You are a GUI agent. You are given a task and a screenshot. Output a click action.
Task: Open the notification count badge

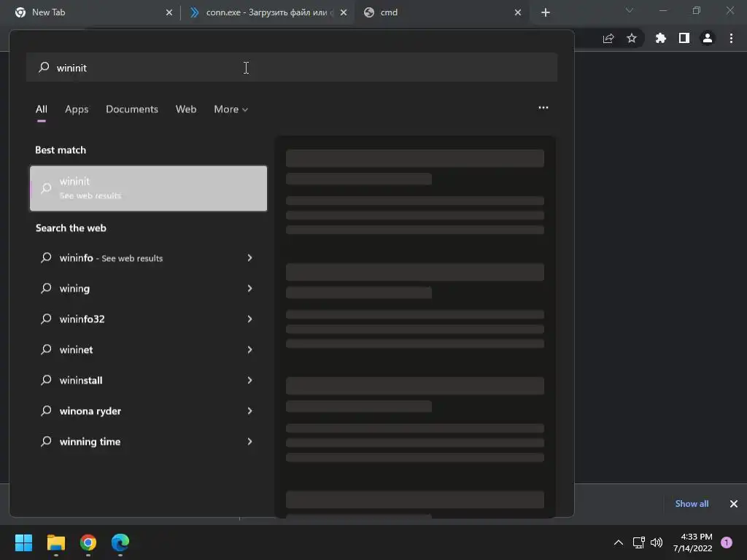pos(727,542)
